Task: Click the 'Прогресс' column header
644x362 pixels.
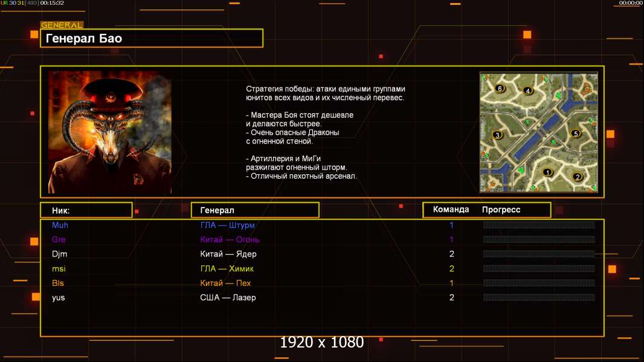Action: 501,210
